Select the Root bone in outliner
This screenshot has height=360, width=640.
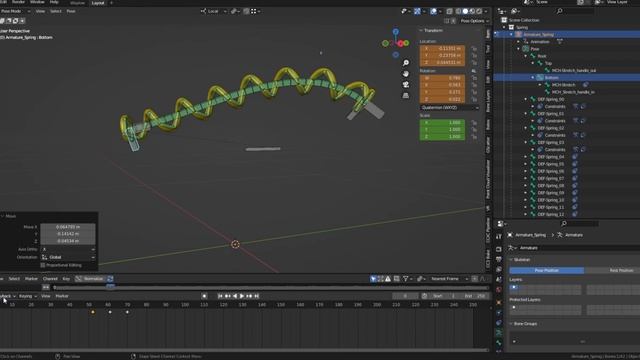[x=542, y=56]
